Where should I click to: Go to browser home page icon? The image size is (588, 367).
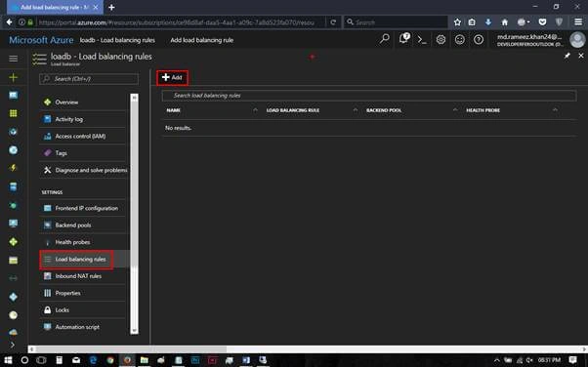point(505,22)
